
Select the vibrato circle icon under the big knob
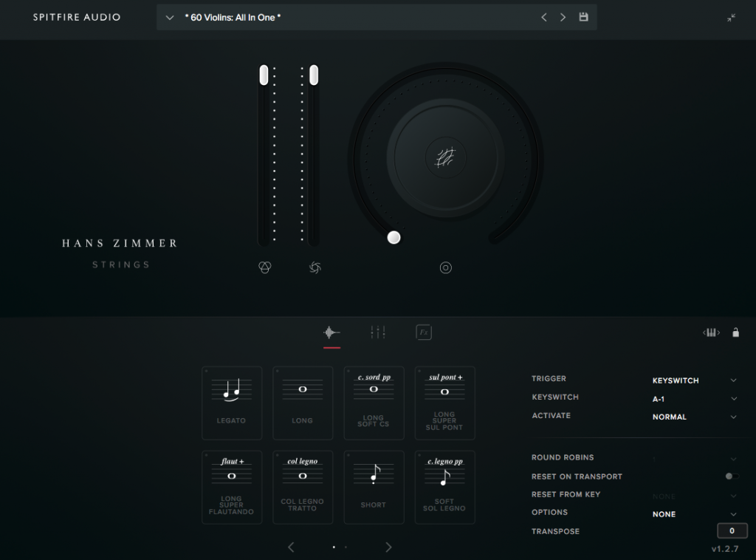446,267
